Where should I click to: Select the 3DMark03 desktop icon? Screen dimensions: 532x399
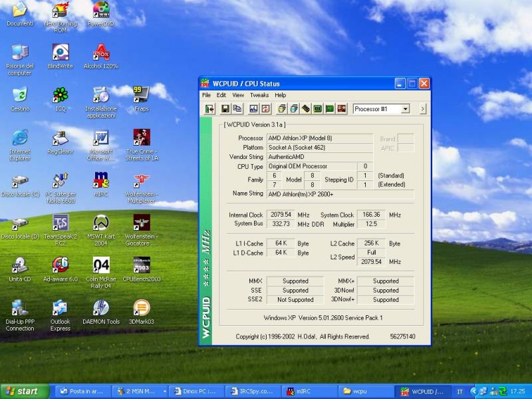(142, 313)
